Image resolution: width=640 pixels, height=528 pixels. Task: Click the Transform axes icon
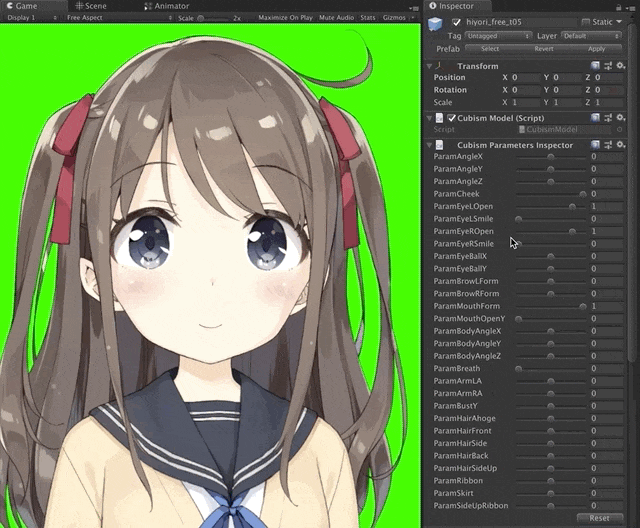[441, 66]
